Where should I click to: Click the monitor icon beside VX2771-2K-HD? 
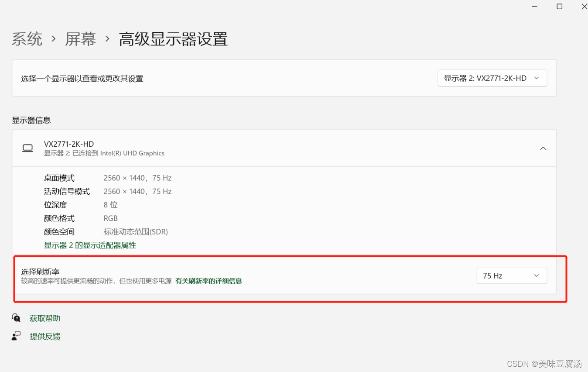27,148
